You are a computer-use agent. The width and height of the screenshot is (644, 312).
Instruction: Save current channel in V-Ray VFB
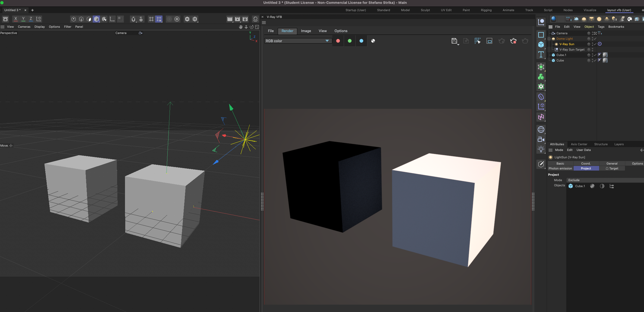(x=454, y=41)
